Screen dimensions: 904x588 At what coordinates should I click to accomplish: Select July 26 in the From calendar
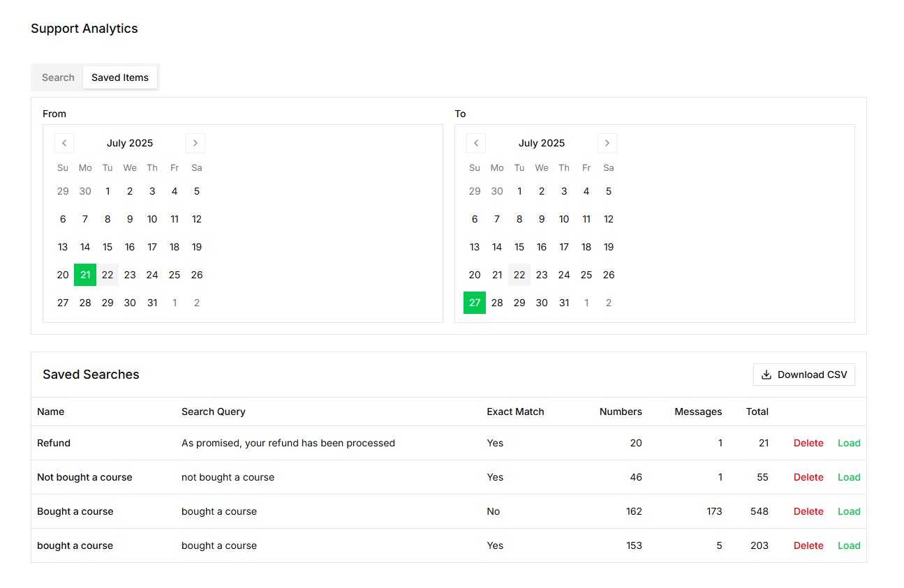coord(197,275)
